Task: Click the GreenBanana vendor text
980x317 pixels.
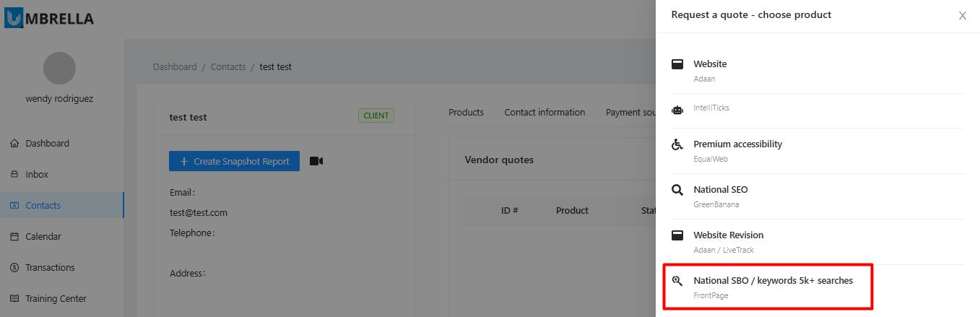Action: click(716, 204)
